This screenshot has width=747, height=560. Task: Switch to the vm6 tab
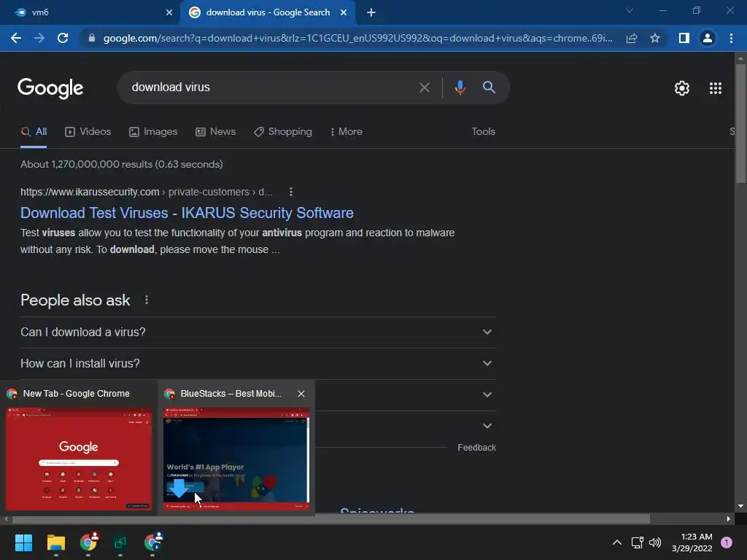tap(90, 12)
